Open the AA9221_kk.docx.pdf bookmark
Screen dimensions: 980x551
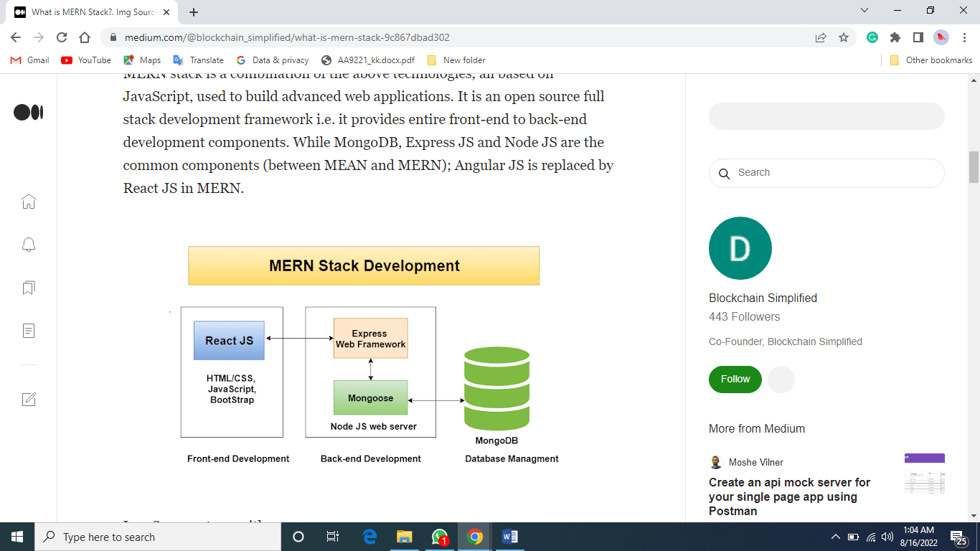coord(368,60)
